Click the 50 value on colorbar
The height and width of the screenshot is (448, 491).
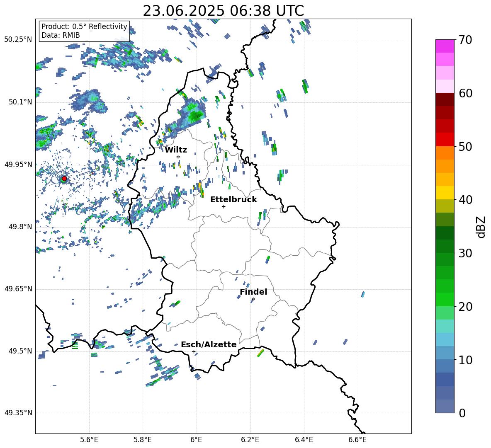pyautogui.click(x=465, y=146)
